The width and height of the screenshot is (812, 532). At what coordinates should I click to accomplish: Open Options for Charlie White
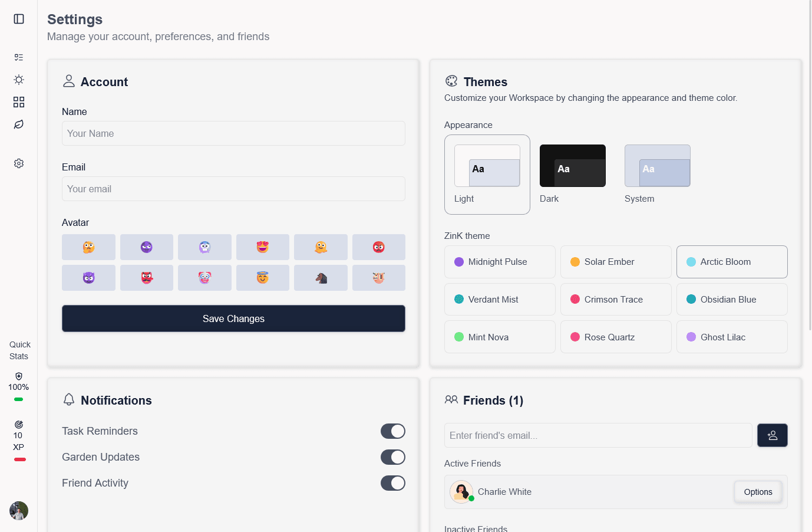click(x=758, y=491)
